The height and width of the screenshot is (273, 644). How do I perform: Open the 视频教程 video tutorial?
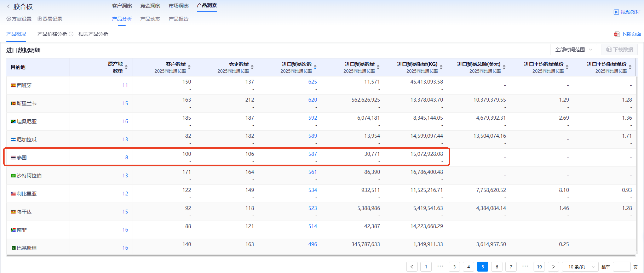click(x=627, y=12)
